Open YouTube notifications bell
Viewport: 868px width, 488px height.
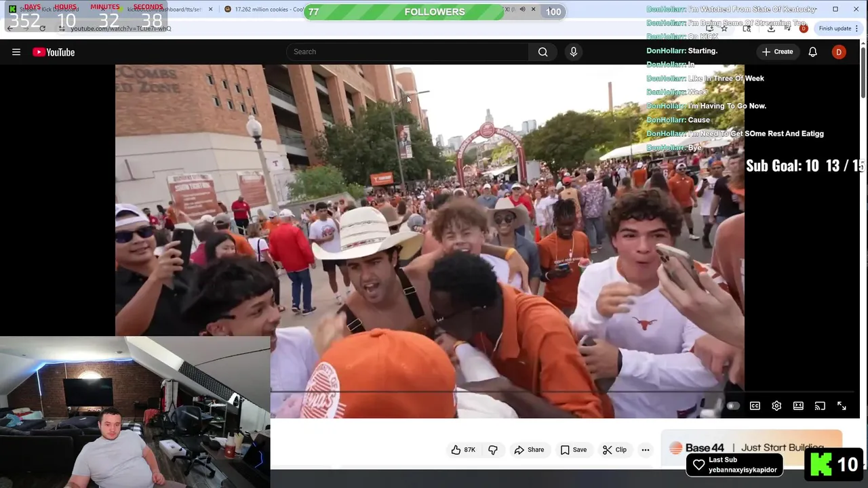click(x=812, y=52)
